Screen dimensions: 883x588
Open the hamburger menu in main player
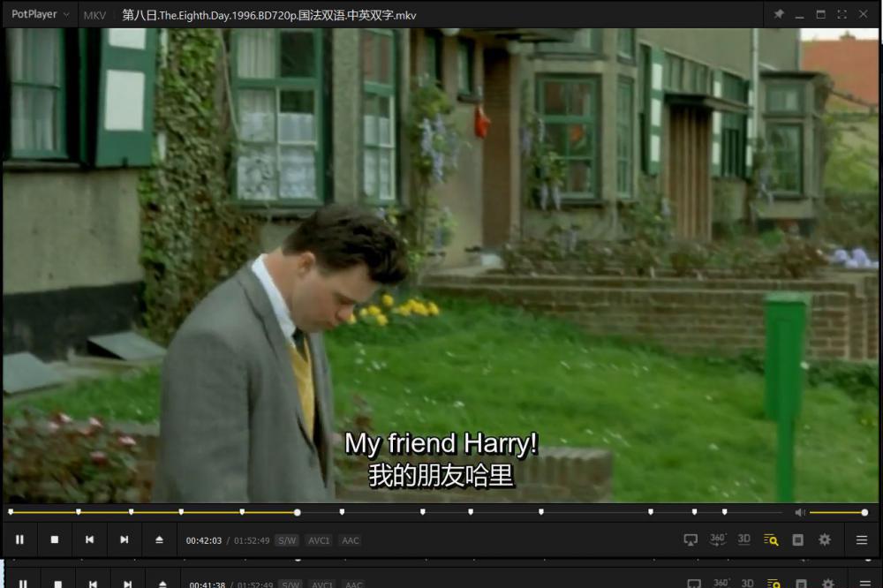pyautogui.click(x=862, y=539)
